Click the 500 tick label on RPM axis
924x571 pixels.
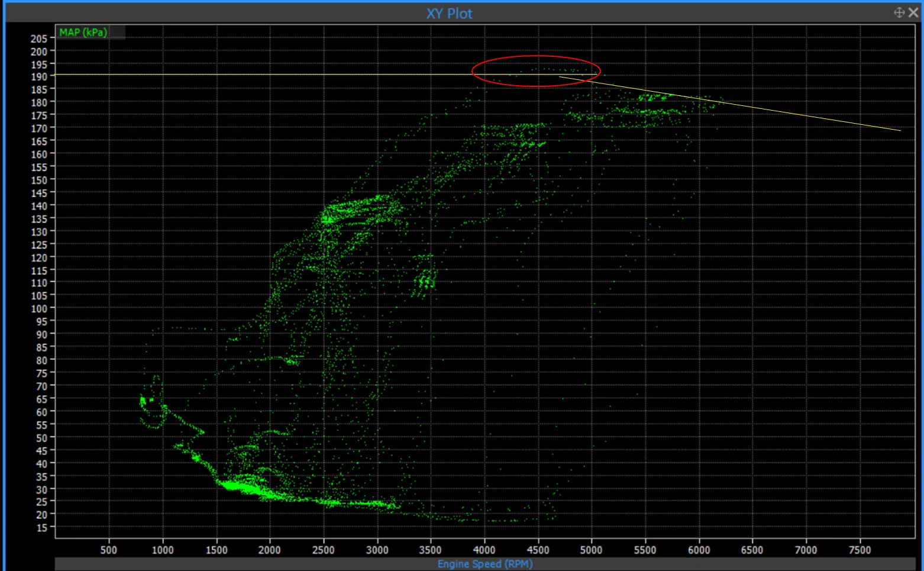pyautogui.click(x=109, y=550)
